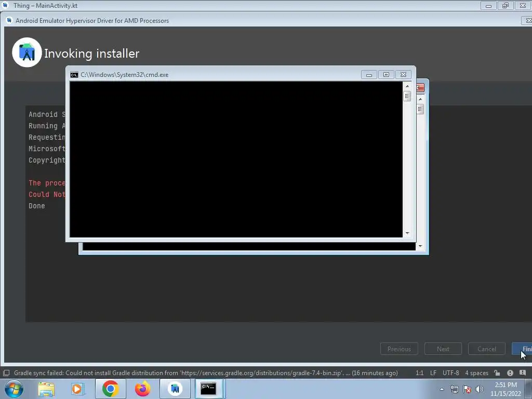Click the 'Invoking installer' heading text
This screenshot has width=532, height=399.
[91, 54]
